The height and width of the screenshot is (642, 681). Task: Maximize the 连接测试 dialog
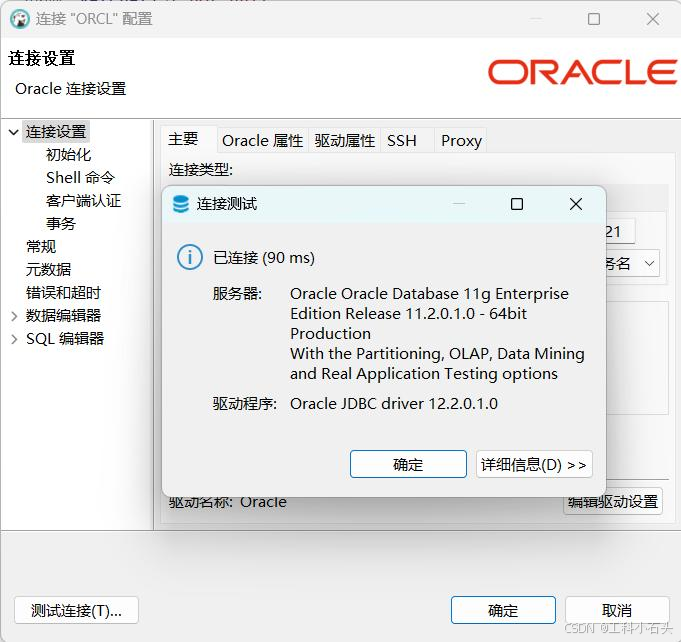pyautogui.click(x=517, y=204)
